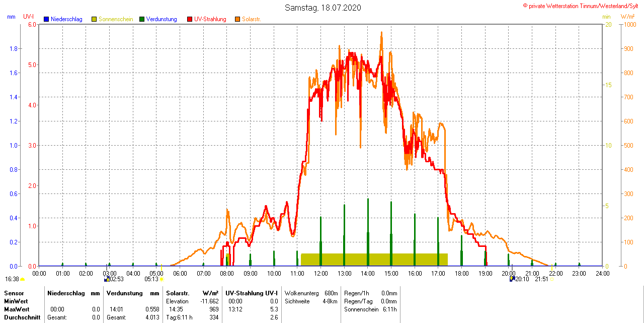Screen dimensions: 644x323
Task: Click the MinWert row header
Action: coord(17,301)
